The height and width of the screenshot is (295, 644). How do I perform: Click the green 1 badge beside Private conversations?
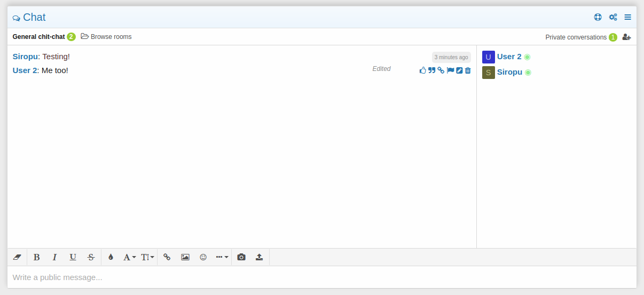coord(613,37)
